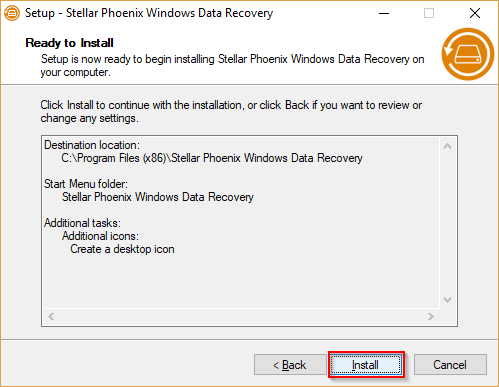499x387 pixels.
Task: Select the Create a desktop icon line
Action: pyautogui.click(x=122, y=249)
